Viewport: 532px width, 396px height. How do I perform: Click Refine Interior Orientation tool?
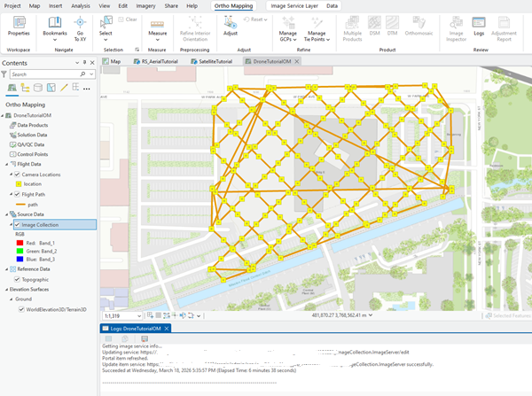195,28
